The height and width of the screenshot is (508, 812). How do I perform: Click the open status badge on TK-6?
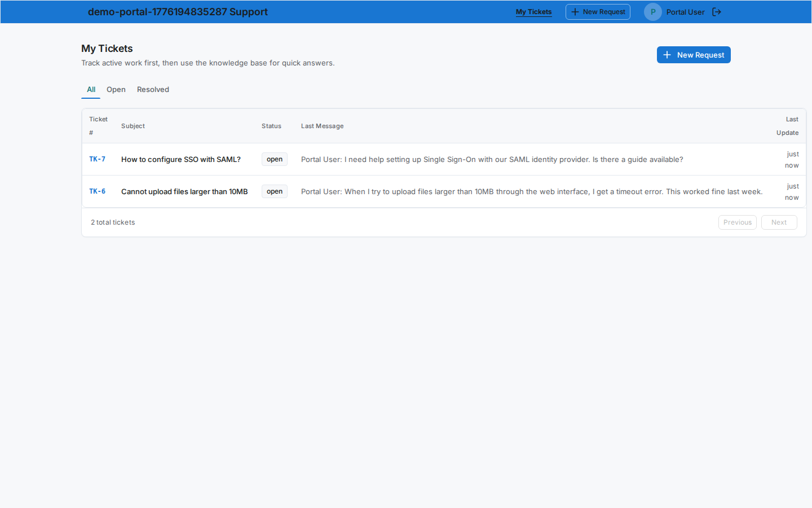coord(274,191)
